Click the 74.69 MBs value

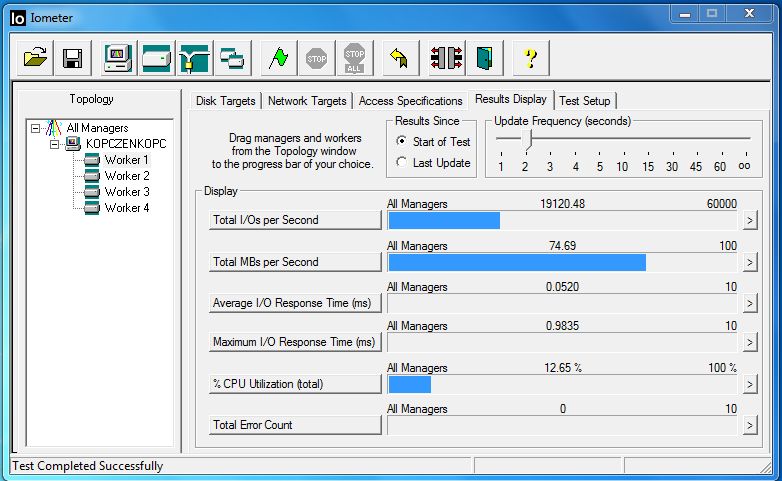pyautogui.click(x=562, y=245)
